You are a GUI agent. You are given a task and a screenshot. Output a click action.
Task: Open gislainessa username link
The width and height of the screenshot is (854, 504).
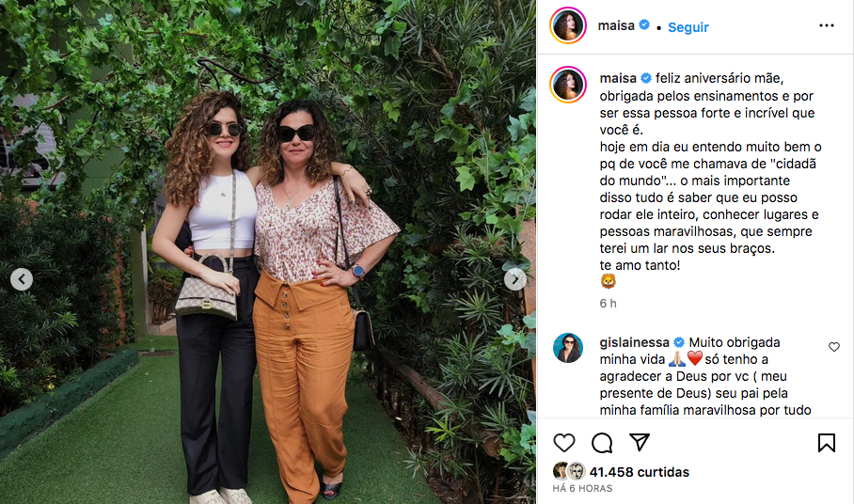(635, 342)
